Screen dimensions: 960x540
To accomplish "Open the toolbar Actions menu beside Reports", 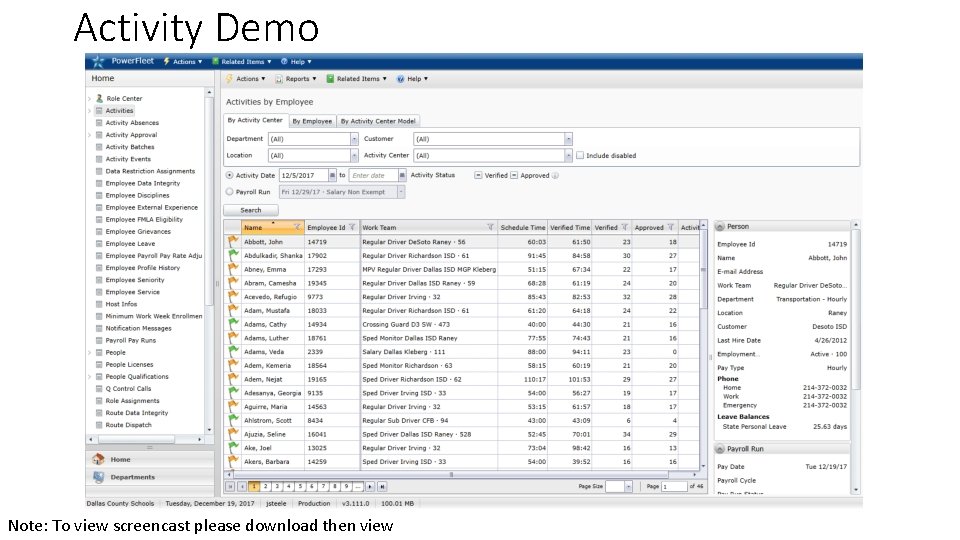I will point(246,79).
